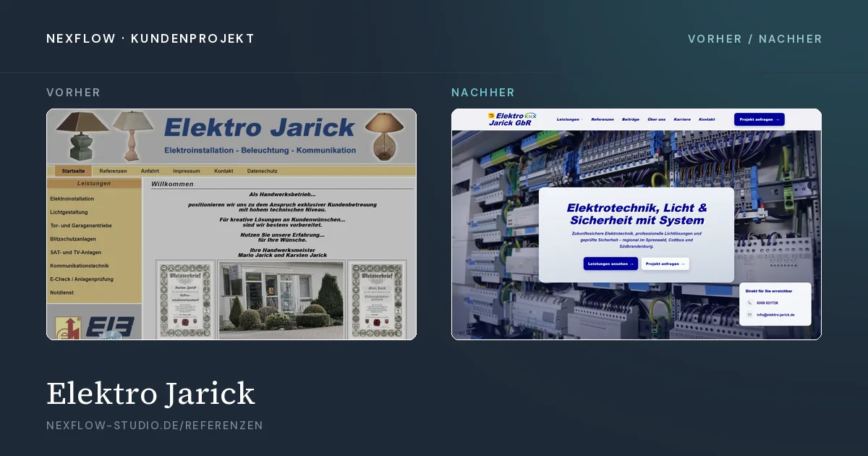The image size is (868, 456).
Task: Click the VORHER / NACHHER text at top right
Action: click(755, 38)
